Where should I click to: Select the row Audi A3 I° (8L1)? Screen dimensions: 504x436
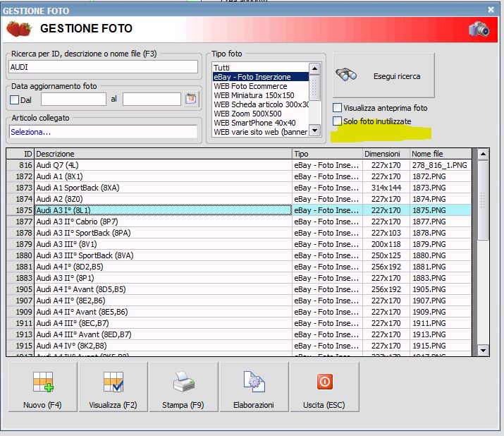[239, 210]
